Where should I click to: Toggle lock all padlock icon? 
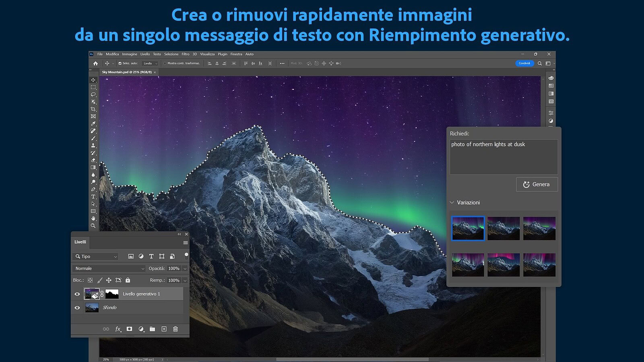click(128, 280)
